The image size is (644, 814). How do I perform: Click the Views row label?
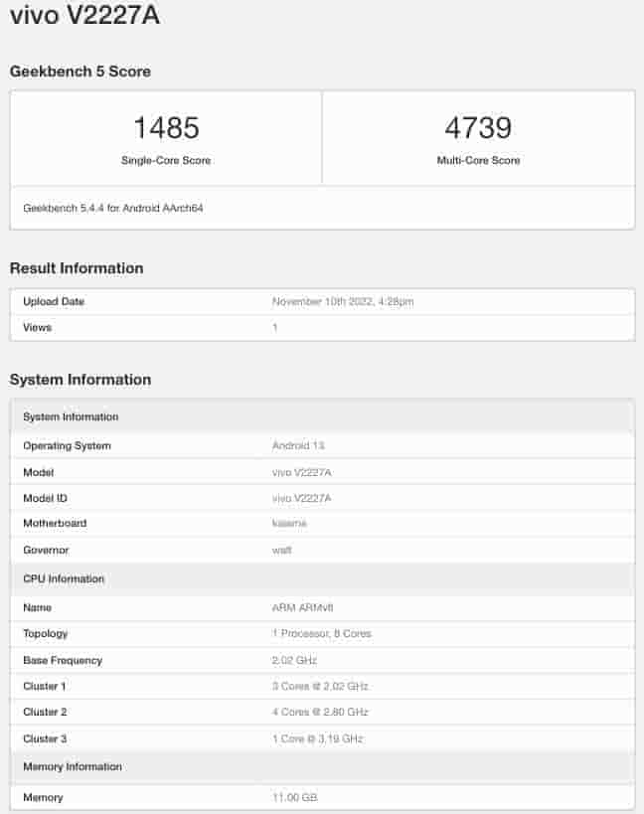[x=38, y=327]
